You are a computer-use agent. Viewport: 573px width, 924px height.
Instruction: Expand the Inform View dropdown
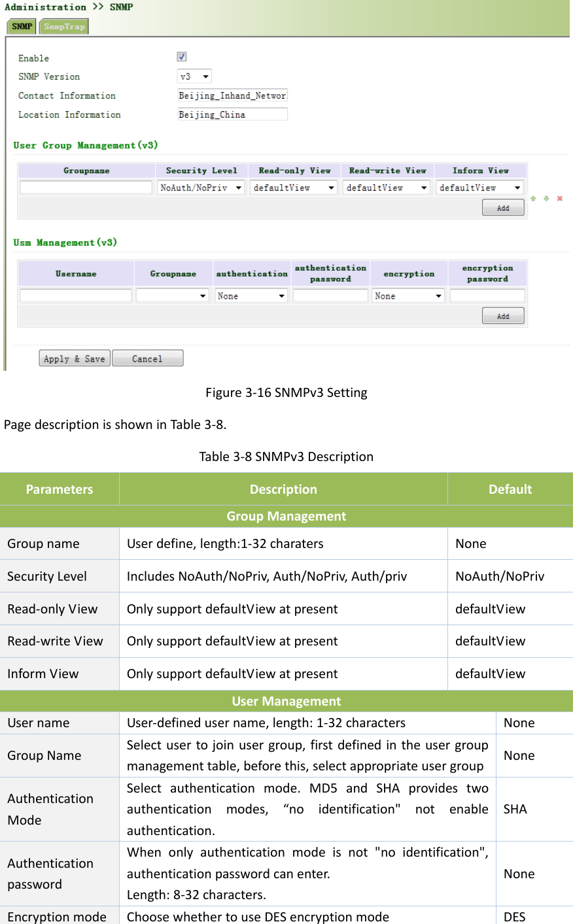pyautogui.click(x=480, y=188)
